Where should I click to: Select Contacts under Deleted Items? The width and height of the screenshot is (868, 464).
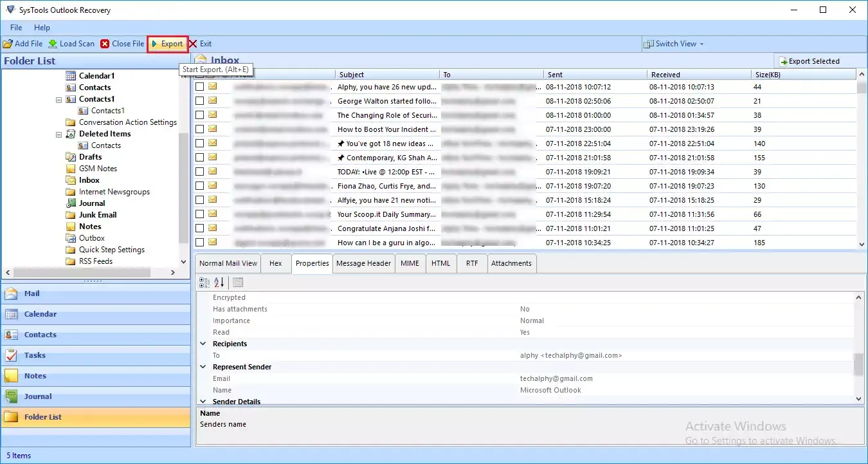click(100, 145)
